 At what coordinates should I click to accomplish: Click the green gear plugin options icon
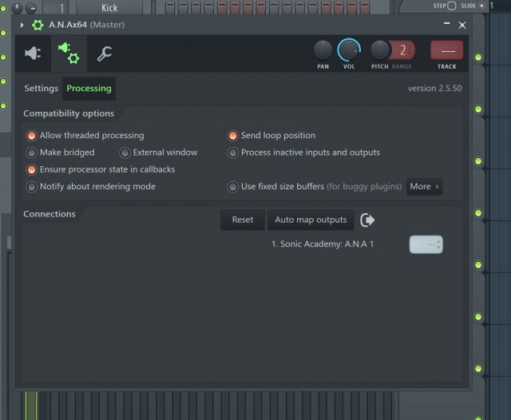pos(38,25)
